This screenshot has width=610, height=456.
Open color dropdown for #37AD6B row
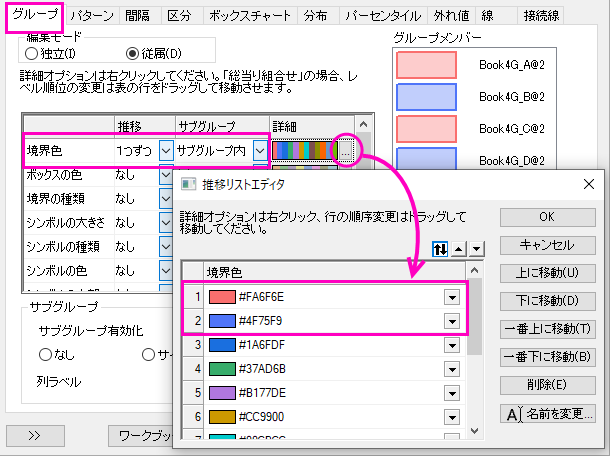(452, 369)
